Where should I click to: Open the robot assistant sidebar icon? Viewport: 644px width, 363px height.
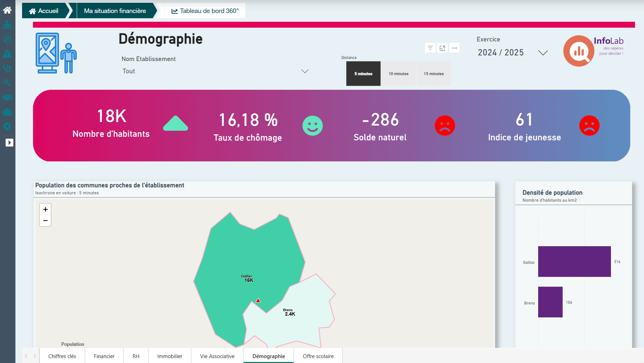click(7, 112)
